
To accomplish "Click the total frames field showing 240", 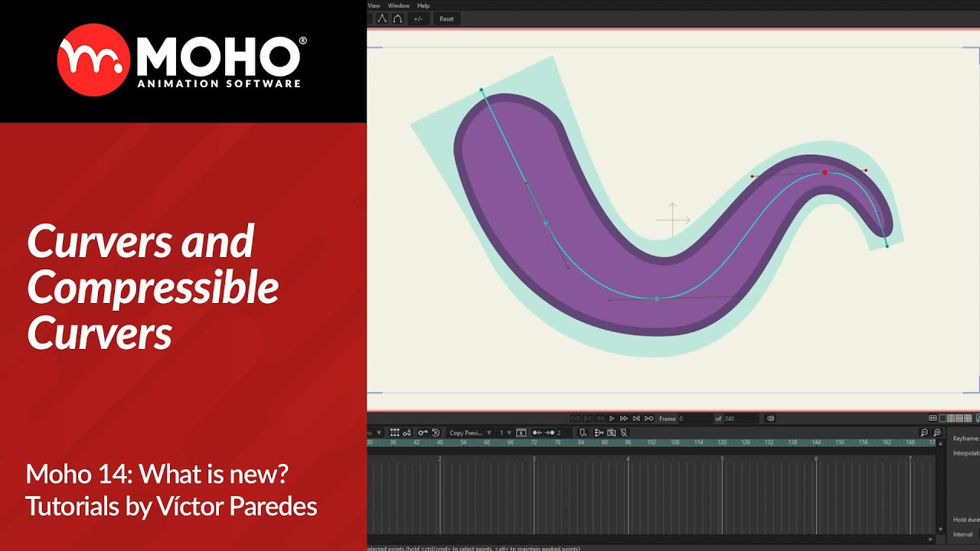I will tap(740, 419).
